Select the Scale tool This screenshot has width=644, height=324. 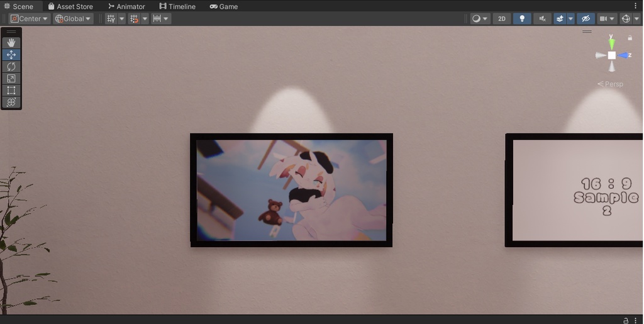11,79
